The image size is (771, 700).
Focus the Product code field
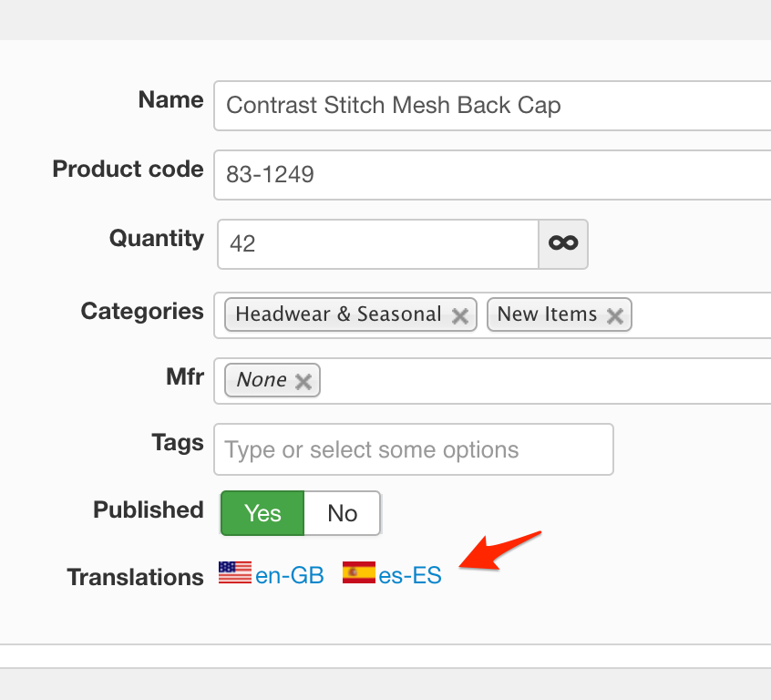click(492, 175)
